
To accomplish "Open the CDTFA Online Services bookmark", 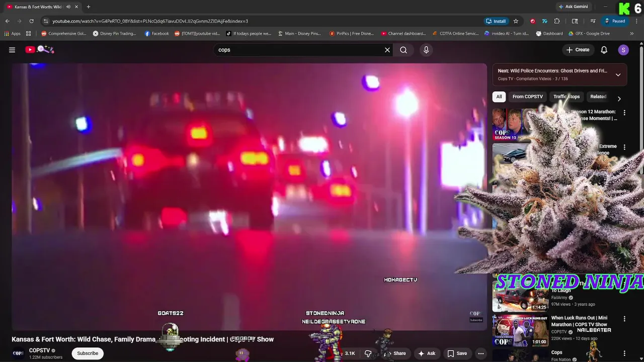I will click(456, 34).
